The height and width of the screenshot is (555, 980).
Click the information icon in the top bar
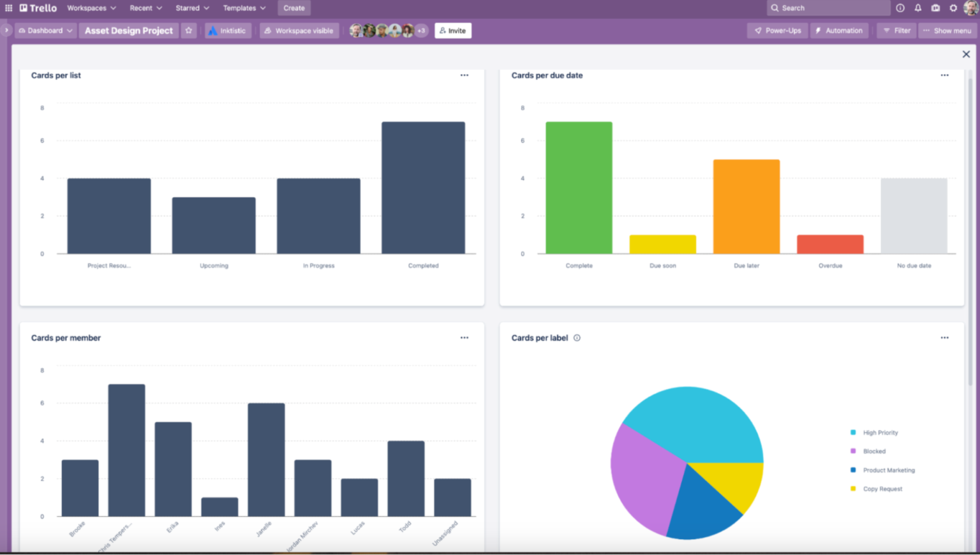pyautogui.click(x=900, y=8)
